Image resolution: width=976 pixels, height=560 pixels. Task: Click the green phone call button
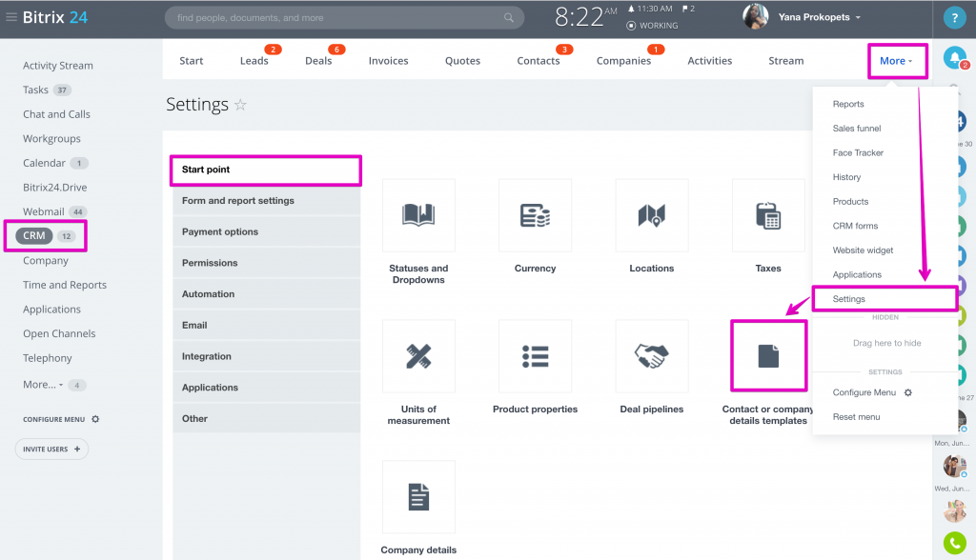(x=955, y=543)
